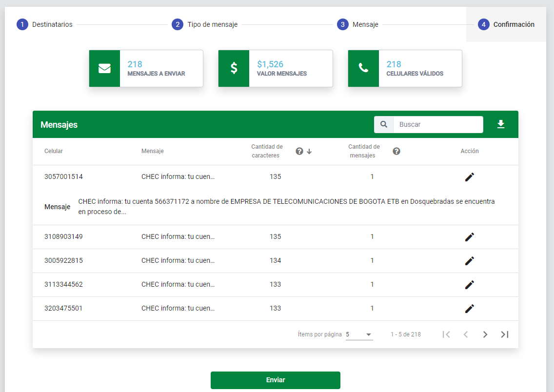554x392 pixels.
Task: Go to the next page of messages
Action: pyautogui.click(x=485, y=334)
